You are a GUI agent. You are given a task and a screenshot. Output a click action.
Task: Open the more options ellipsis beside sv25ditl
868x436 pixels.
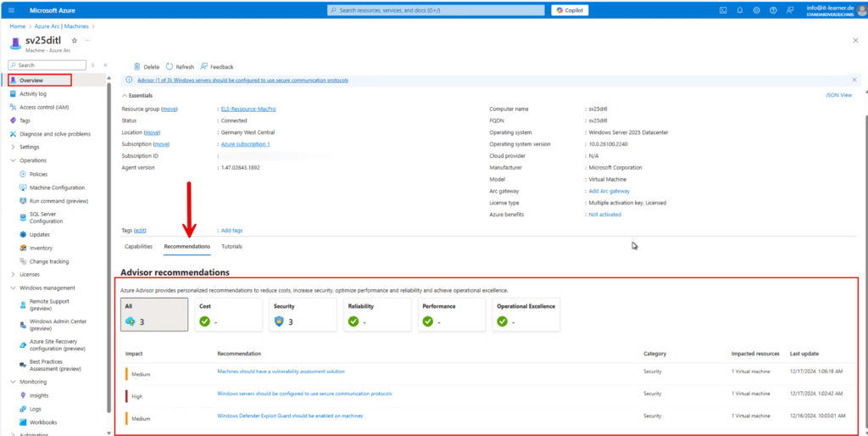pyautogui.click(x=87, y=41)
